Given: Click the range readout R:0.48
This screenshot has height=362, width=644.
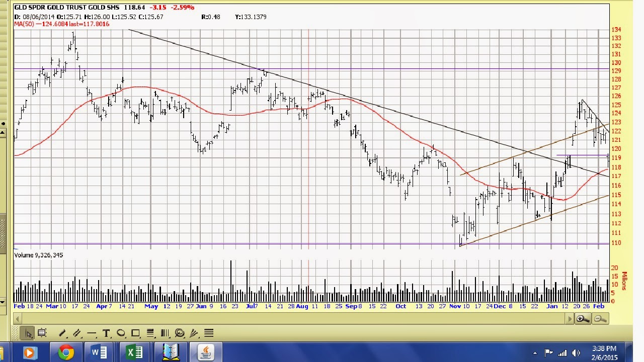Looking at the screenshot, I should [211, 17].
